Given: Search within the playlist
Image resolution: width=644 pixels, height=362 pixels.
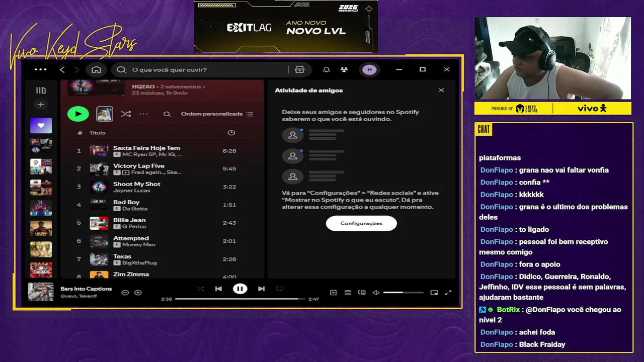Looking at the screenshot, I should pyautogui.click(x=167, y=114).
